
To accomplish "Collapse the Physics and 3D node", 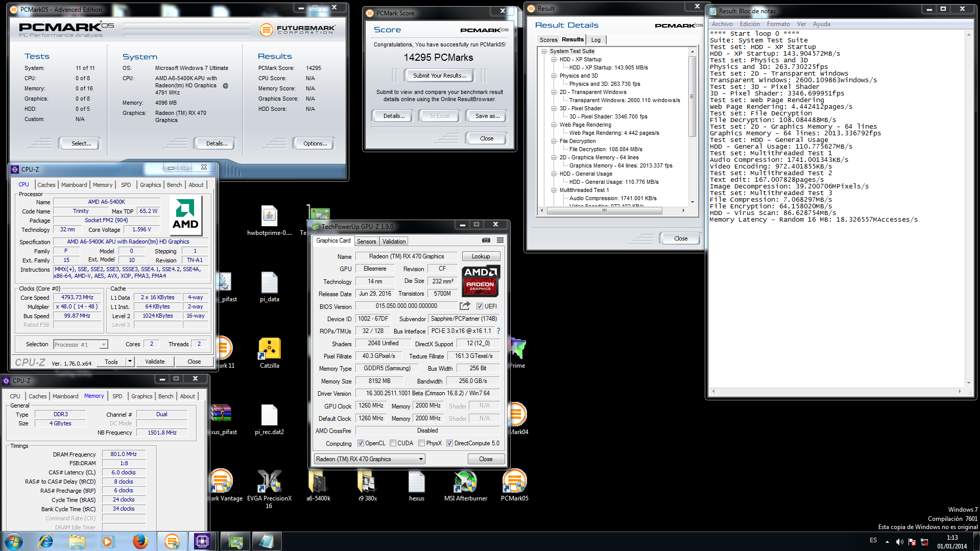I will click(554, 76).
